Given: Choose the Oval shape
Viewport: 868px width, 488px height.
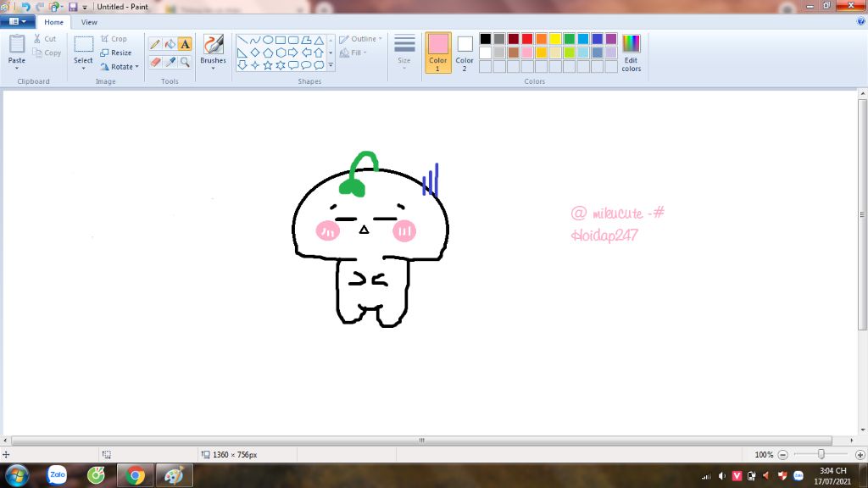Looking at the screenshot, I should click(x=268, y=40).
